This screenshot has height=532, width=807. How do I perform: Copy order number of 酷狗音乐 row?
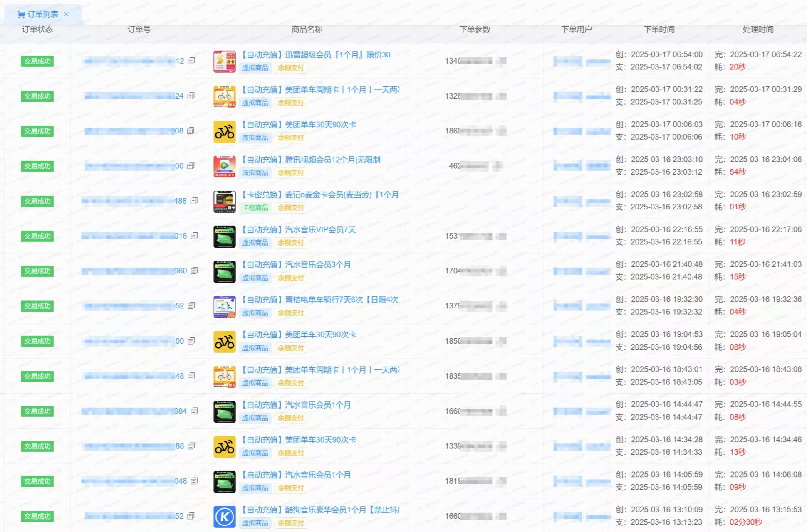pyautogui.click(x=191, y=516)
